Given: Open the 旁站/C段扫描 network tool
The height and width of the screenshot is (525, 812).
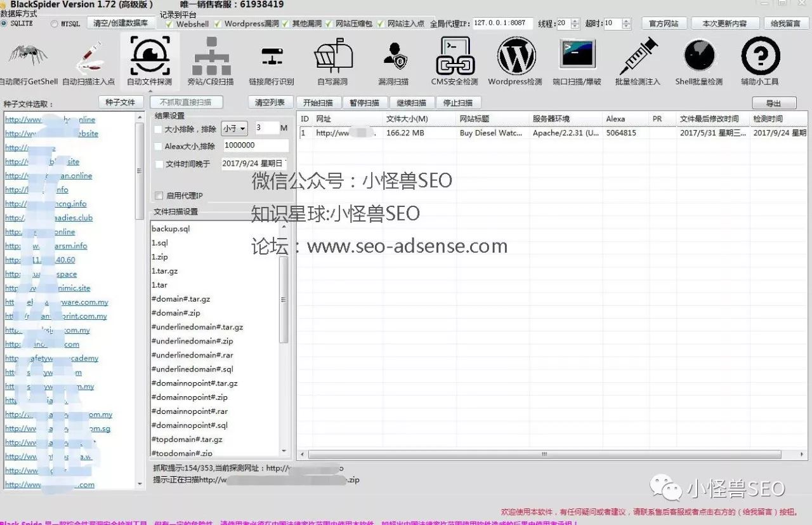Looking at the screenshot, I should point(211,62).
